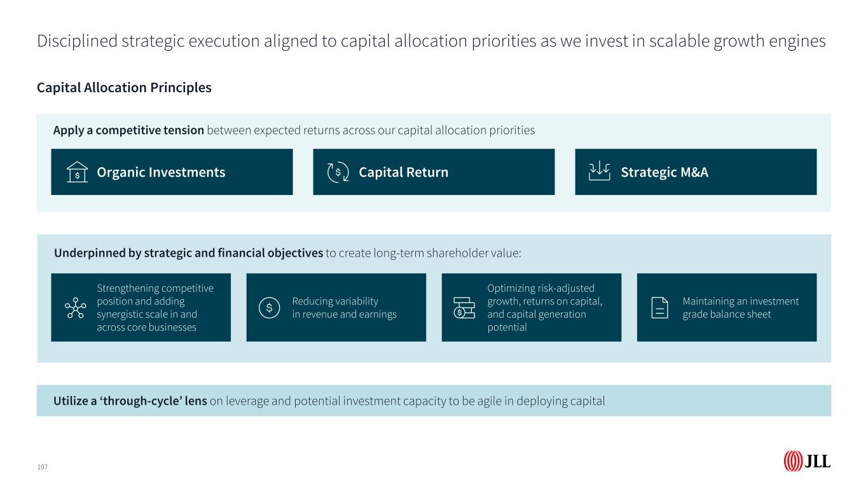
Task: Click the slide title about disciplined strategic execution
Action: click(431, 41)
